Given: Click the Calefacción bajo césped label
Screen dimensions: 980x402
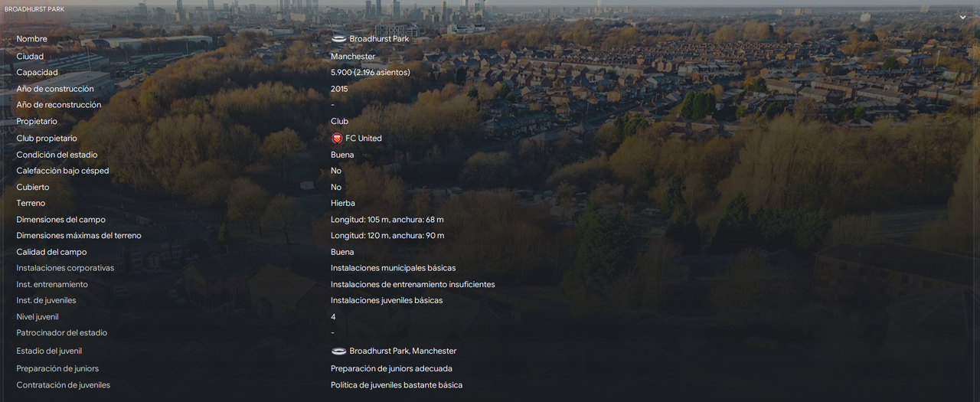Looking at the screenshot, I should (63, 171).
